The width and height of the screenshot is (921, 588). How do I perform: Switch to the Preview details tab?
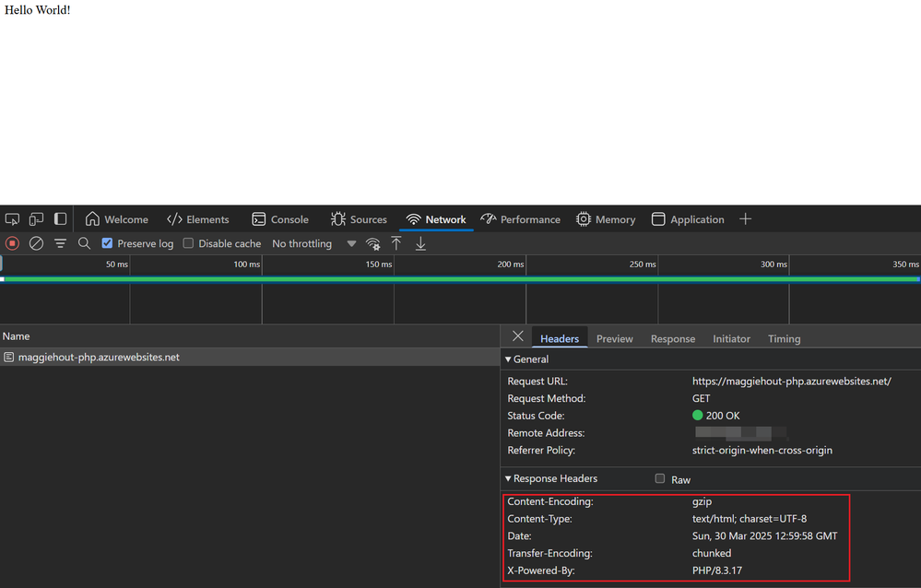[x=614, y=338]
